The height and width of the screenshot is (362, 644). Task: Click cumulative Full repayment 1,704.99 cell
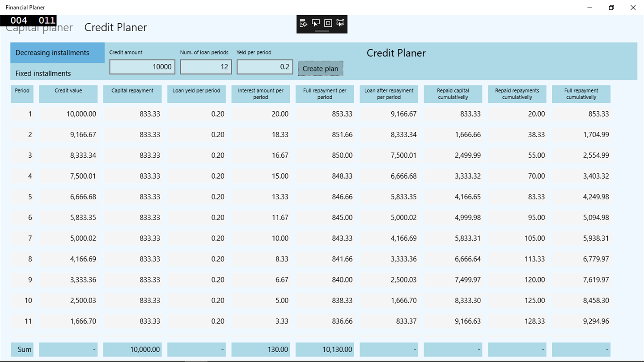581,135
